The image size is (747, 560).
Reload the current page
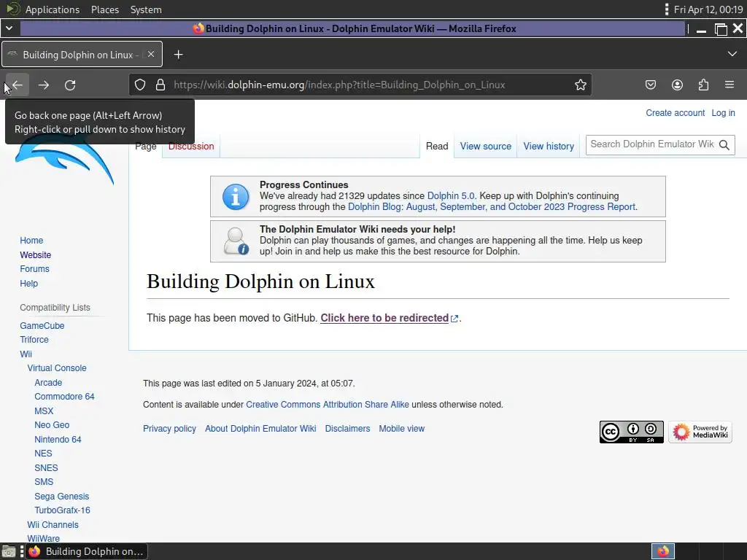point(70,85)
